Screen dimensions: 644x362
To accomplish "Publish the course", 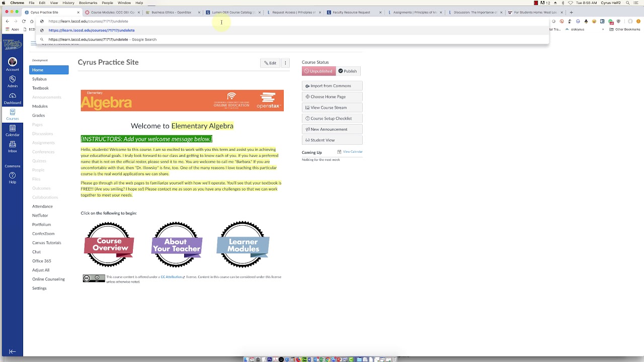I will 348,71.
